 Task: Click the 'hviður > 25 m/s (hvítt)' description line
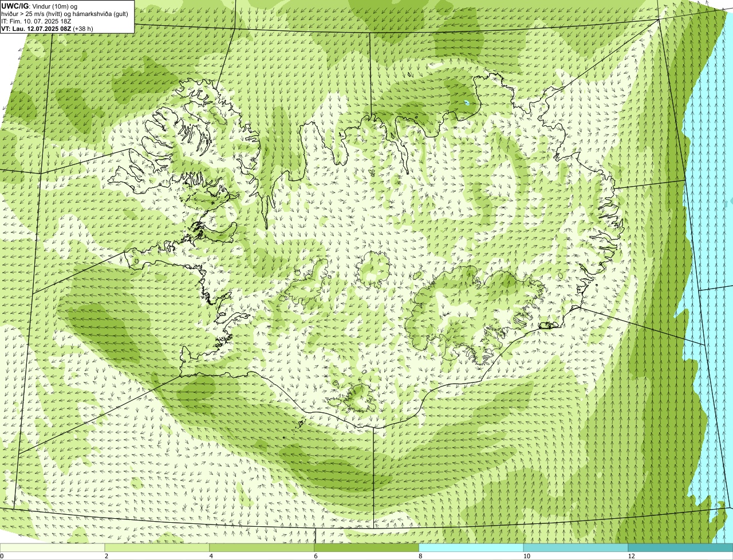65,14
